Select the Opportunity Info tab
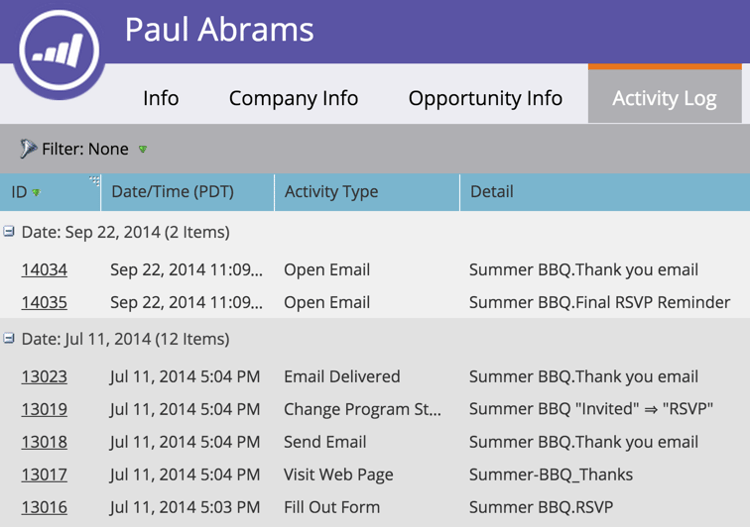Viewport: 750px width, 527px height. pyautogui.click(x=485, y=99)
